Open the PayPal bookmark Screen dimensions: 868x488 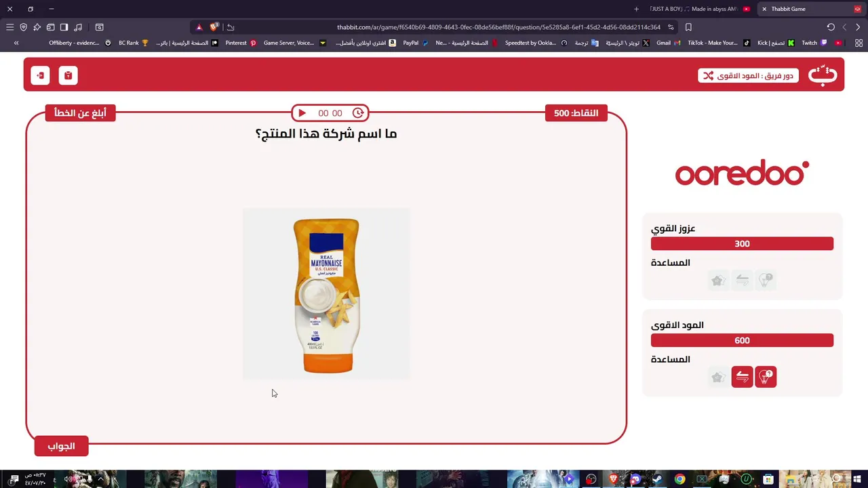tap(416, 43)
